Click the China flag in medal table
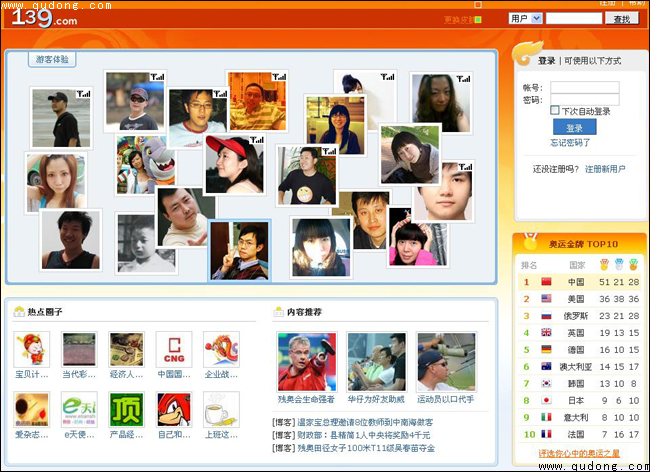This screenshot has height=472, width=650. click(546, 282)
